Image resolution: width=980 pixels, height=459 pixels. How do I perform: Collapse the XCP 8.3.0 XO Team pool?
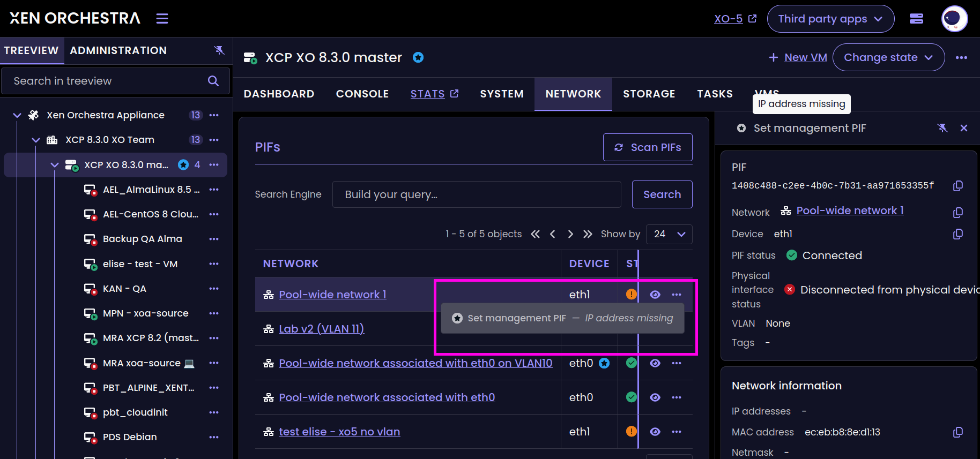[36, 140]
